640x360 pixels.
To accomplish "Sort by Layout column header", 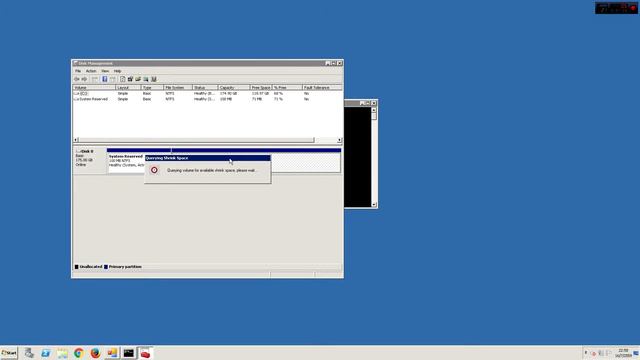I will (128, 88).
